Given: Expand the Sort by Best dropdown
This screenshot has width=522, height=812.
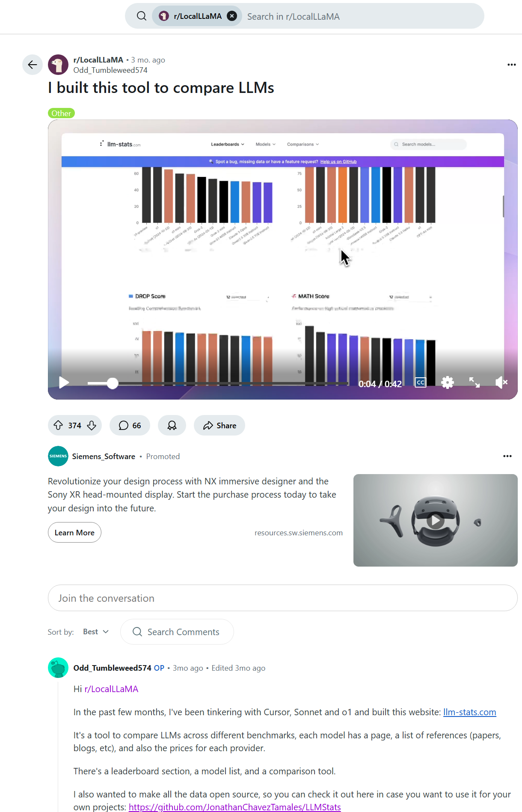Looking at the screenshot, I should tap(96, 632).
